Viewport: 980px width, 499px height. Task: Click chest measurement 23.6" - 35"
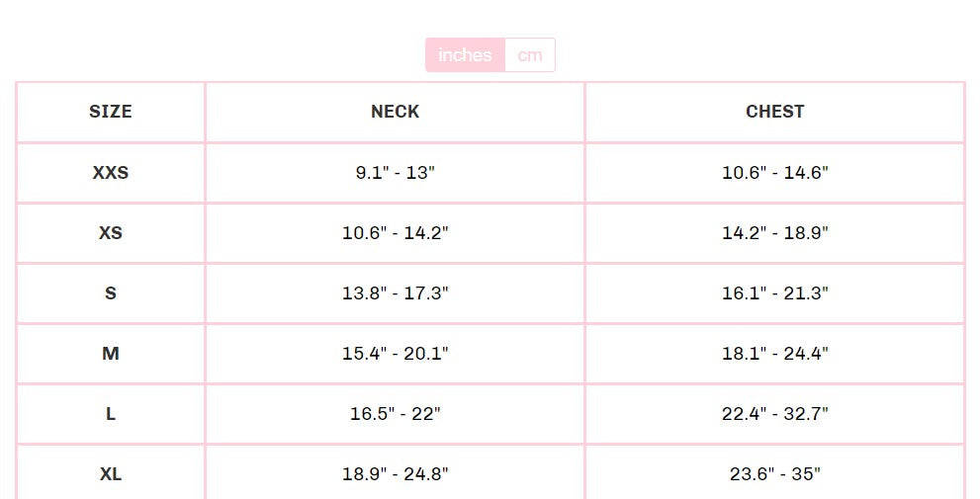coord(774,474)
